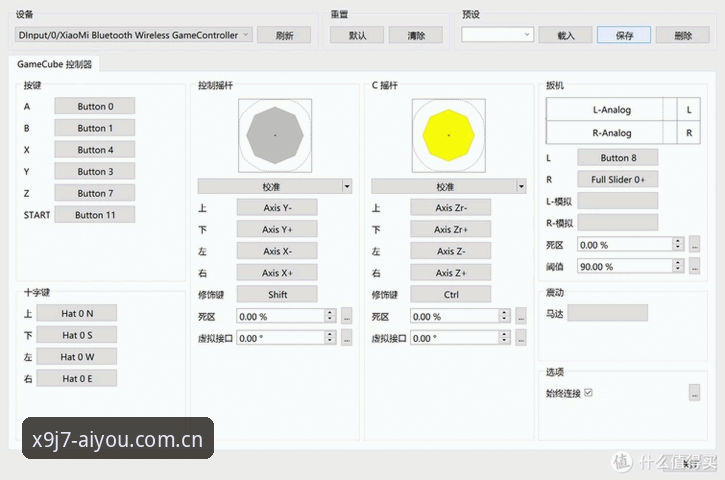
Task: Open control stick dead zone ellipsis button
Action: 347,316
